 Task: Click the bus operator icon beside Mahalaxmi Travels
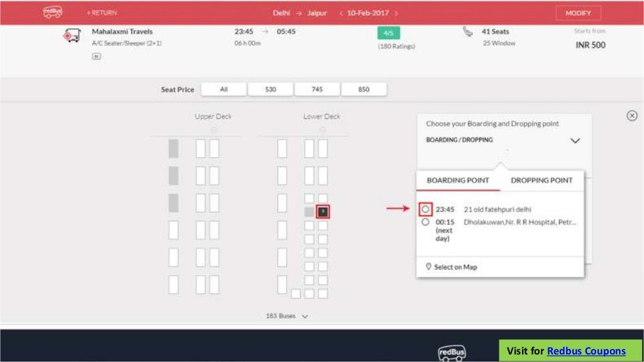(72, 35)
